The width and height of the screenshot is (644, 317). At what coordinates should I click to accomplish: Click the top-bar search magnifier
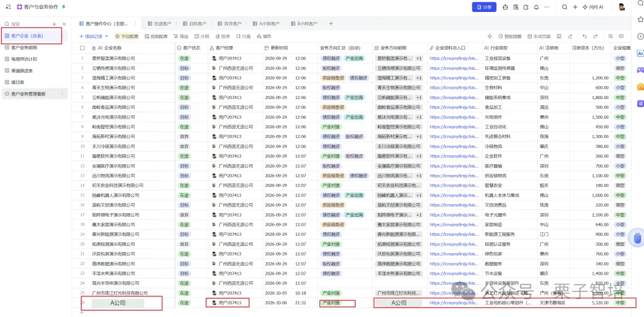565,7
